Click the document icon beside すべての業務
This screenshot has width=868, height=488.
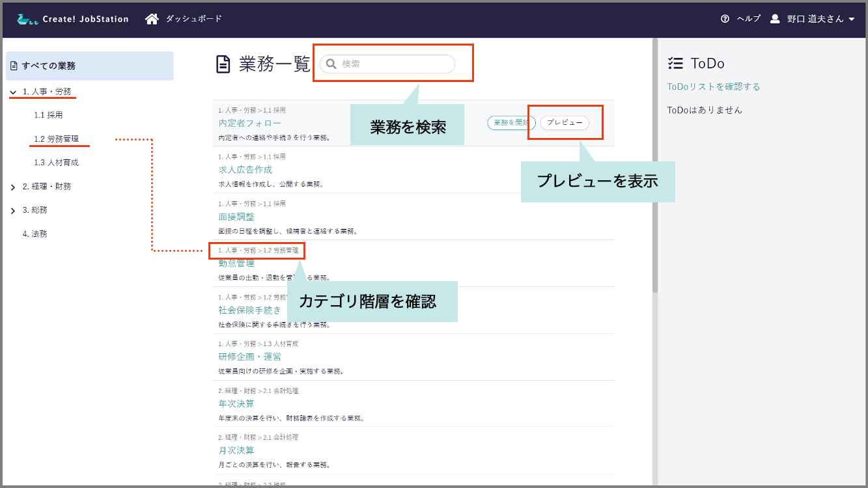click(x=14, y=66)
